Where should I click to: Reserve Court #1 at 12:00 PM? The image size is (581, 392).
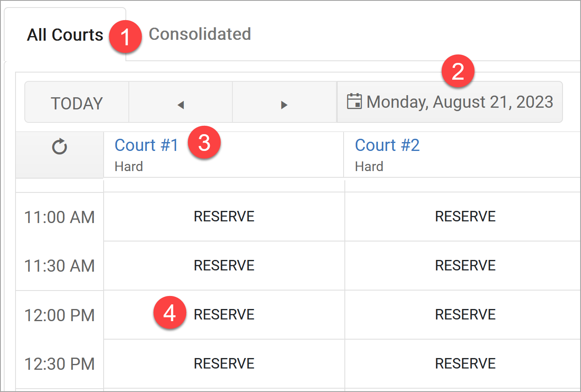point(224,314)
